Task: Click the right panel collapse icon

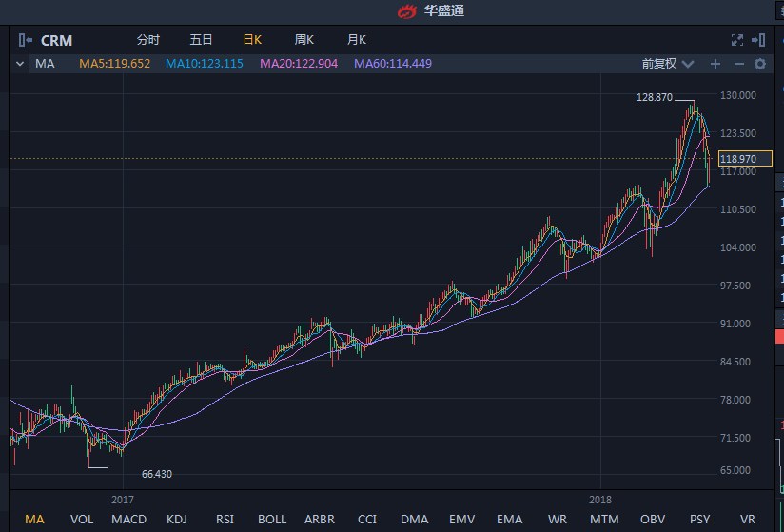Action: [758, 40]
